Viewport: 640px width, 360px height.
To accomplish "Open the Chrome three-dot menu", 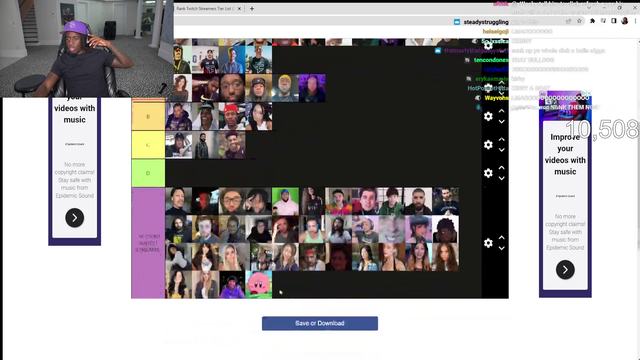I will click(x=635, y=21).
